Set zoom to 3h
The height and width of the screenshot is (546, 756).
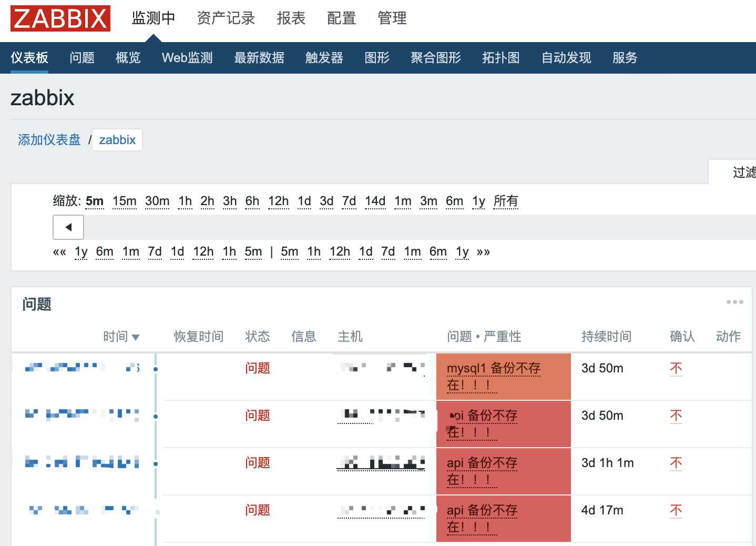[230, 201]
